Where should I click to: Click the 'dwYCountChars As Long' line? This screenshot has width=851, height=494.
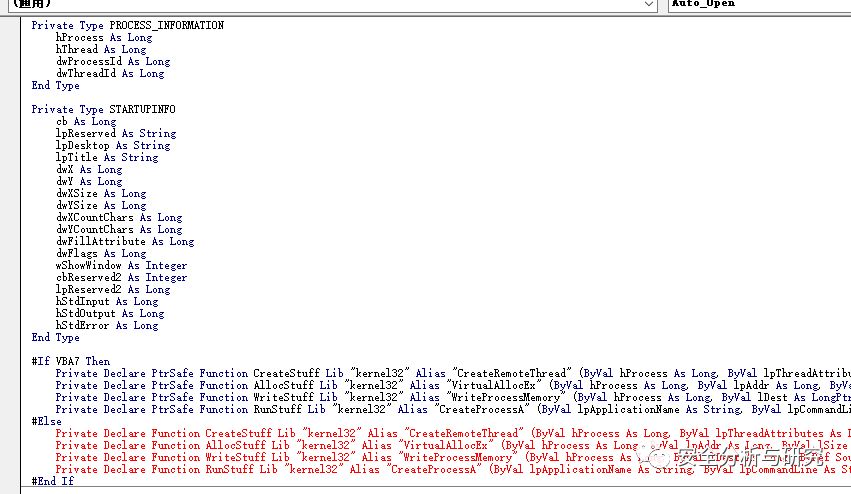point(119,229)
